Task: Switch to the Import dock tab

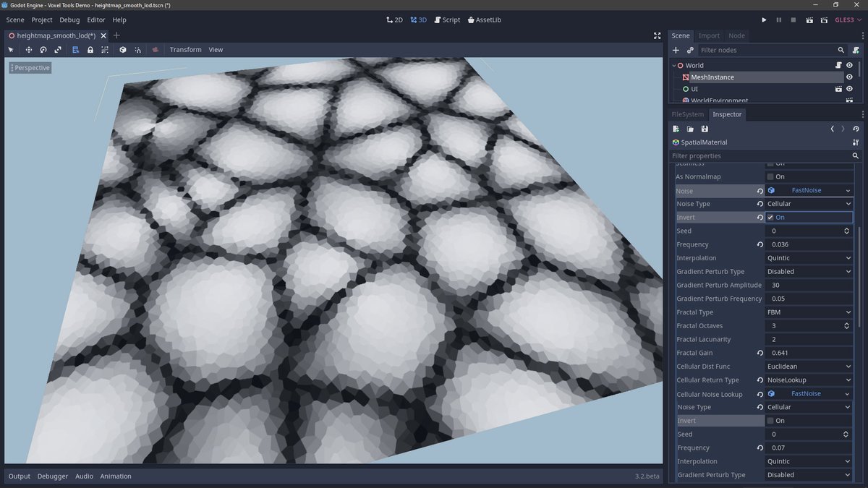Action: [709, 35]
